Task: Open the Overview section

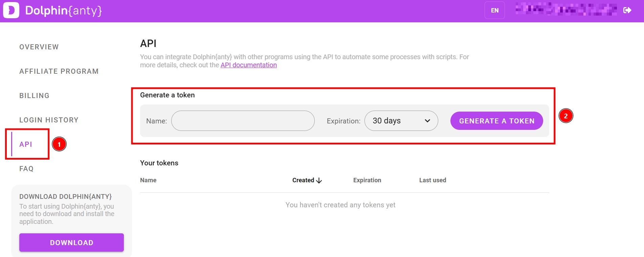Action: (39, 47)
